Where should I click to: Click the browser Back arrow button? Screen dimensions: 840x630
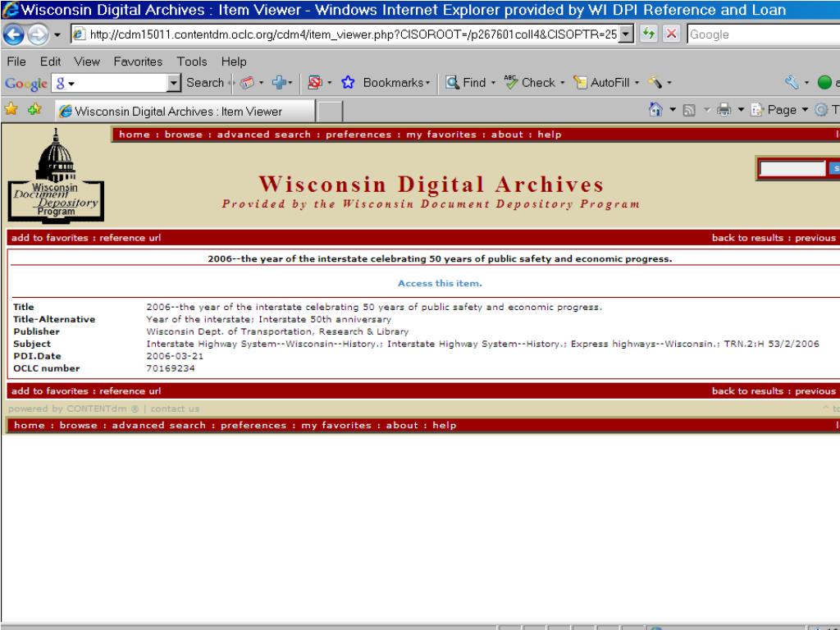click(13, 34)
